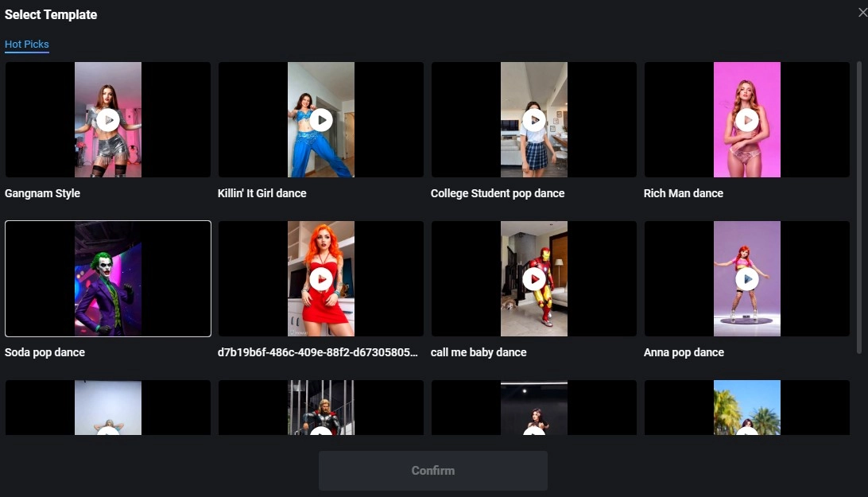
Task: Play the Killin' It Girl dance preview
Action: point(320,119)
